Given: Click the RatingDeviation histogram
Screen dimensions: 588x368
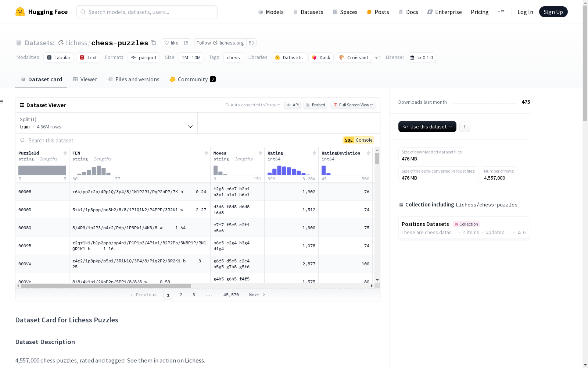Looking at the screenshot, I should point(345,170).
